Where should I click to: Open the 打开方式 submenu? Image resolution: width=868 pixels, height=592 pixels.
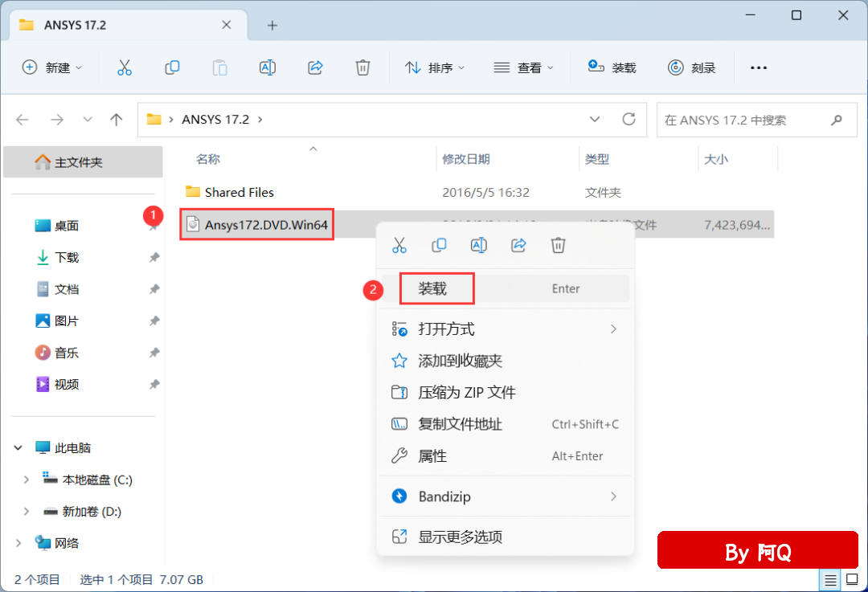click(506, 329)
